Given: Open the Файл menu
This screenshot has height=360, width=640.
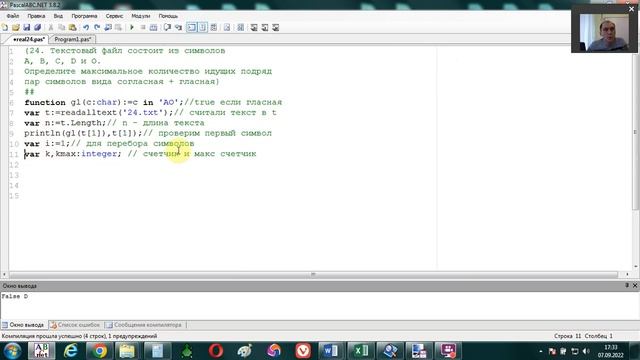Looking at the screenshot, I should pos(13,16).
